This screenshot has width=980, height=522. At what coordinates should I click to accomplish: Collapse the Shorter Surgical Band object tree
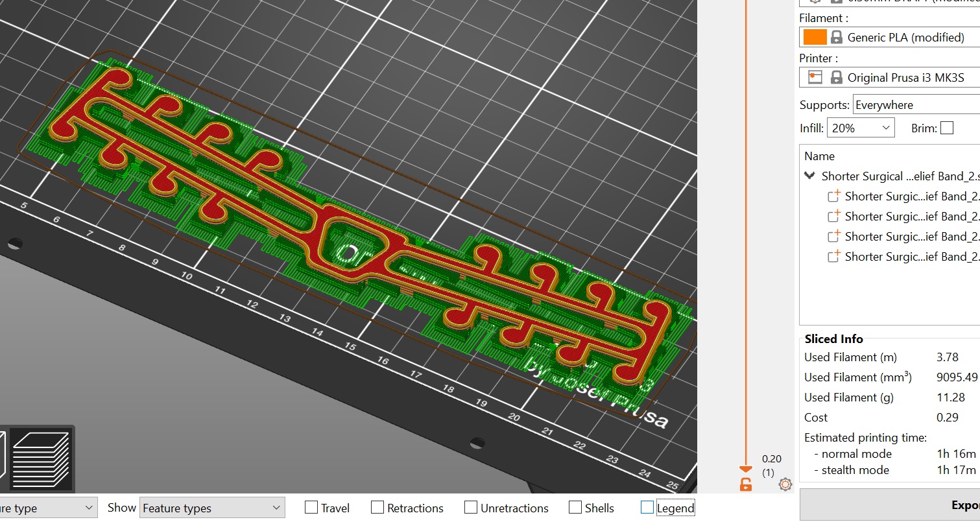point(809,176)
